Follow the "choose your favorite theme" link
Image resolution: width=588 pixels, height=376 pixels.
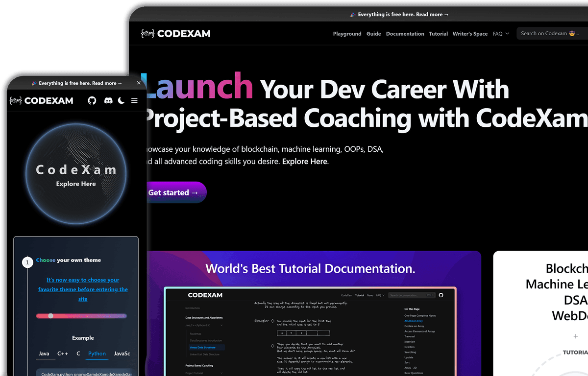(x=83, y=289)
